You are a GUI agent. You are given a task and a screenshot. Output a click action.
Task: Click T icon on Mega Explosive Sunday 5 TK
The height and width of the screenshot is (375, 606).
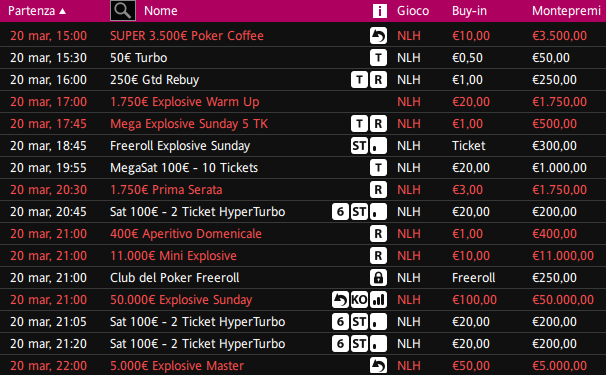click(359, 124)
